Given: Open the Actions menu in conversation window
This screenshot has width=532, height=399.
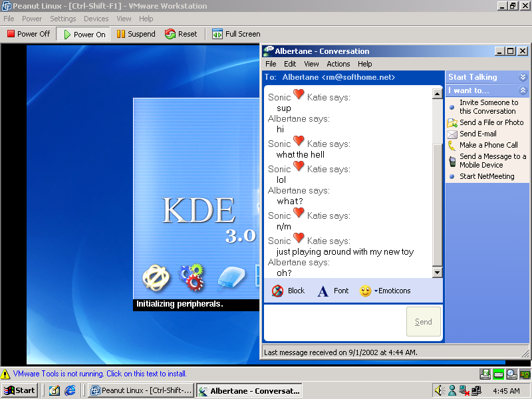Looking at the screenshot, I should click(338, 64).
